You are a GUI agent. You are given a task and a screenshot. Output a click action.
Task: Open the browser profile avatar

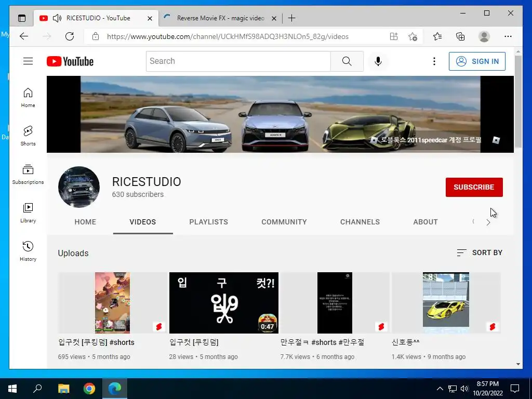point(484,36)
